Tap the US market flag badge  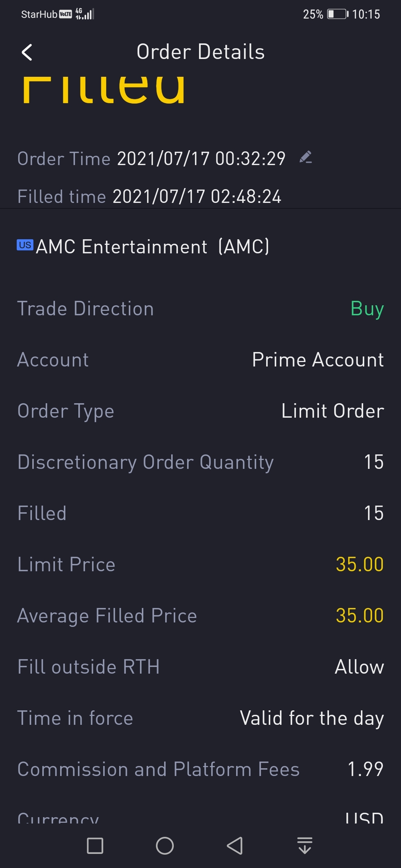click(x=25, y=245)
